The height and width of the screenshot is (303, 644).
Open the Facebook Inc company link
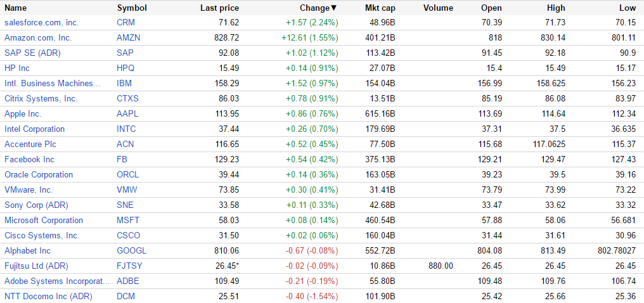(x=29, y=159)
